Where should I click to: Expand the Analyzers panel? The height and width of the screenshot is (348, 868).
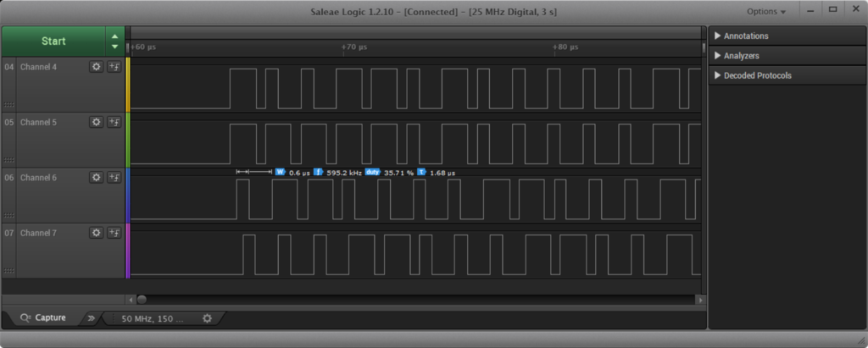pyautogui.click(x=741, y=56)
